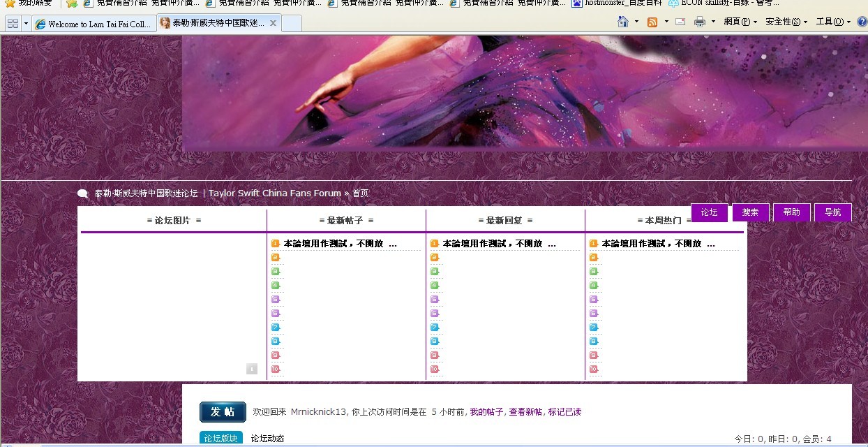Click orange number 1 badge in 最新回复
The width and height of the screenshot is (868, 447).
point(435,244)
